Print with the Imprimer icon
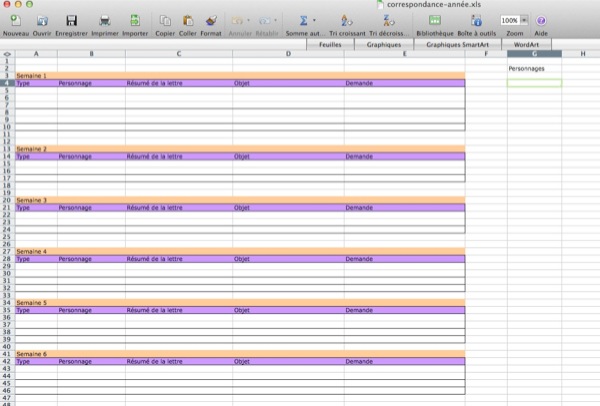The height and width of the screenshot is (406, 600). pos(105,20)
